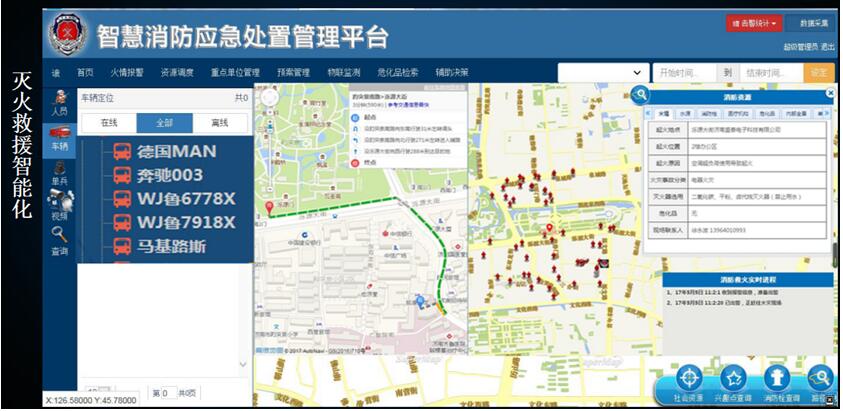Select the 全部 vehicle filter
The image size is (843, 411).
[x=164, y=123]
